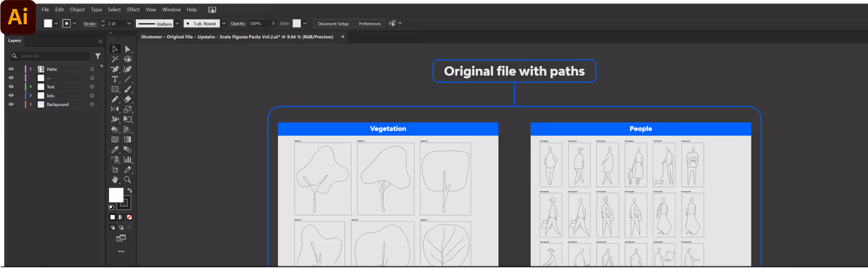This screenshot has height=268, width=868.
Task: Open the stroke weight dropdown
Action: click(x=129, y=23)
